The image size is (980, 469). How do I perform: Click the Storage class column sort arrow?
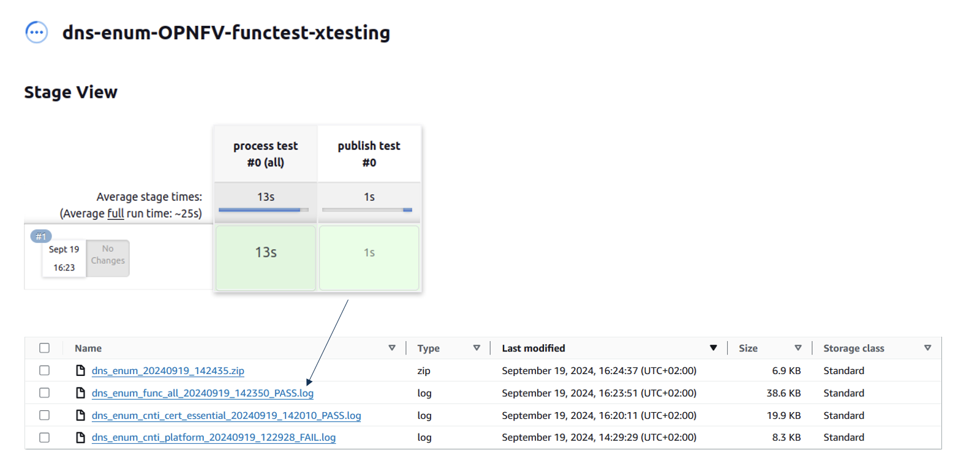(x=927, y=348)
